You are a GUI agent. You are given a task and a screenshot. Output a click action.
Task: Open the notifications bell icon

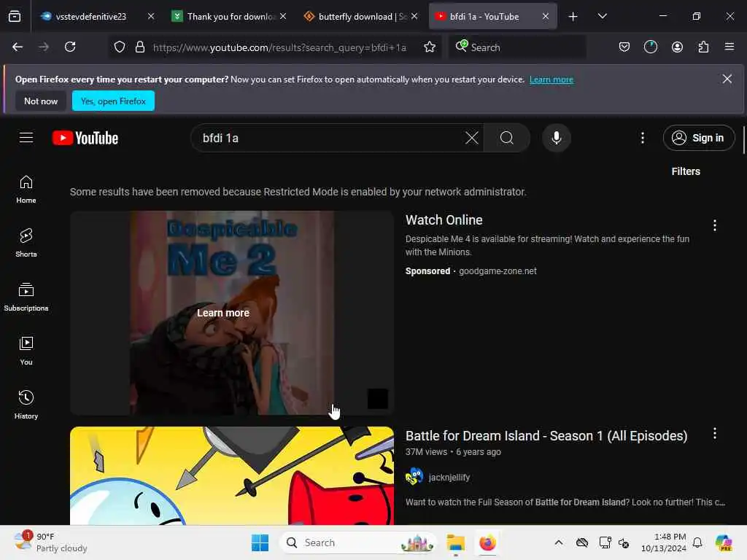pyautogui.click(x=697, y=542)
